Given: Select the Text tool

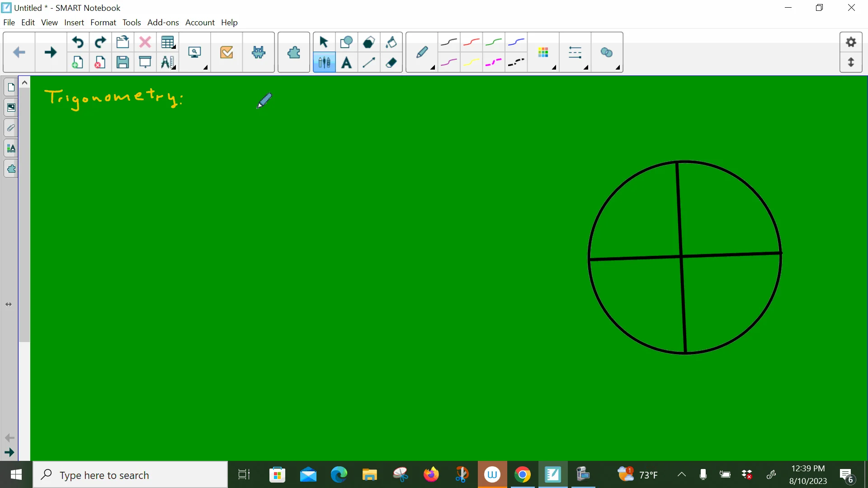Looking at the screenshot, I should 346,63.
